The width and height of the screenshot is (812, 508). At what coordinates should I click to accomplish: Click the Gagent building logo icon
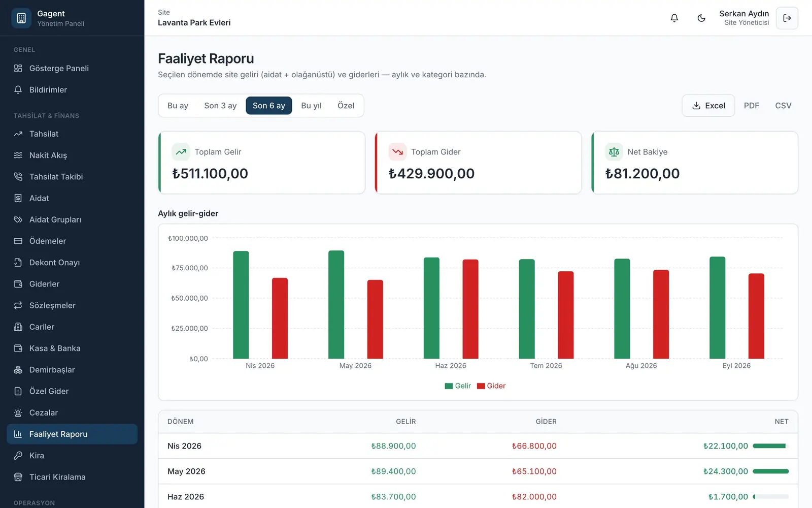21,18
